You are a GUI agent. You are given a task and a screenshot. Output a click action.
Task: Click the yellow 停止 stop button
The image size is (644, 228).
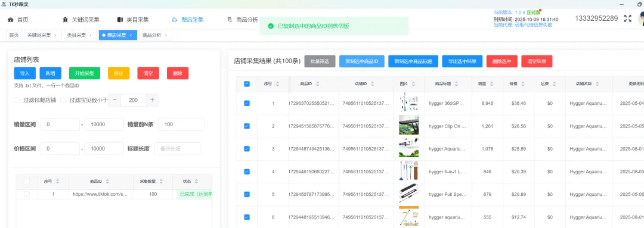pos(119,73)
